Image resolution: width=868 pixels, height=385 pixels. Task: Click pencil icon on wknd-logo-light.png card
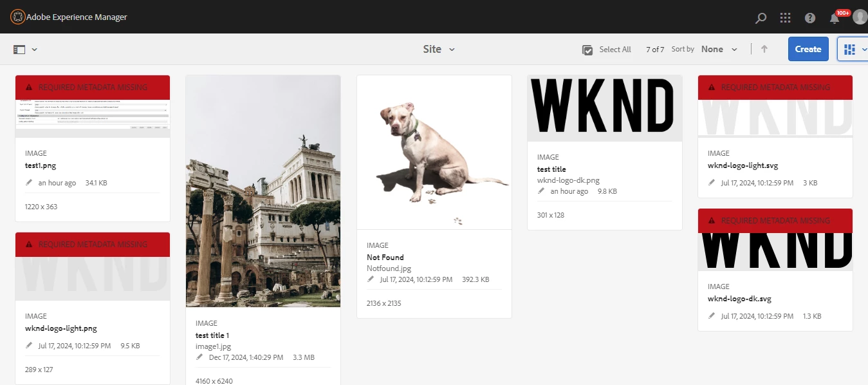click(29, 346)
